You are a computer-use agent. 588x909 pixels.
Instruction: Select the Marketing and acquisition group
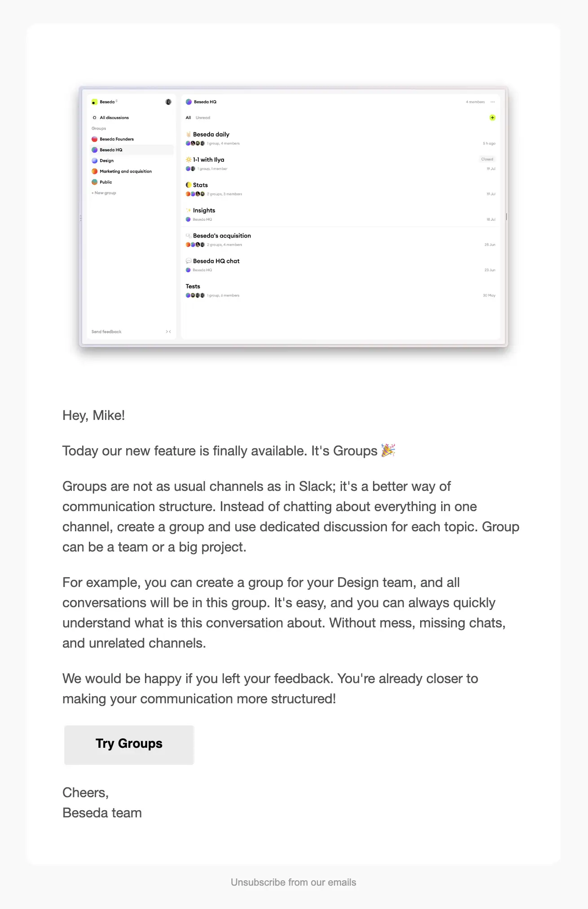126,171
